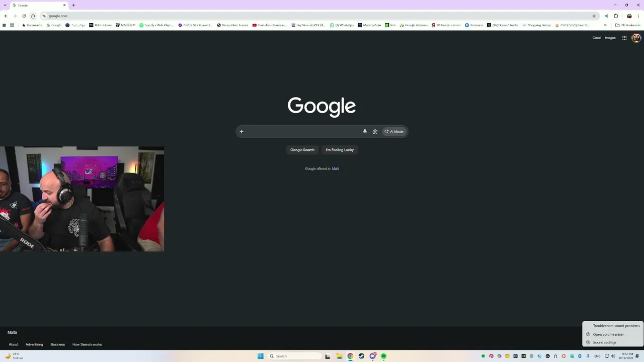Viewport: 644px width, 362px height.
Task: Open Chrome from the taskbar
Action: tap(350, 356)
